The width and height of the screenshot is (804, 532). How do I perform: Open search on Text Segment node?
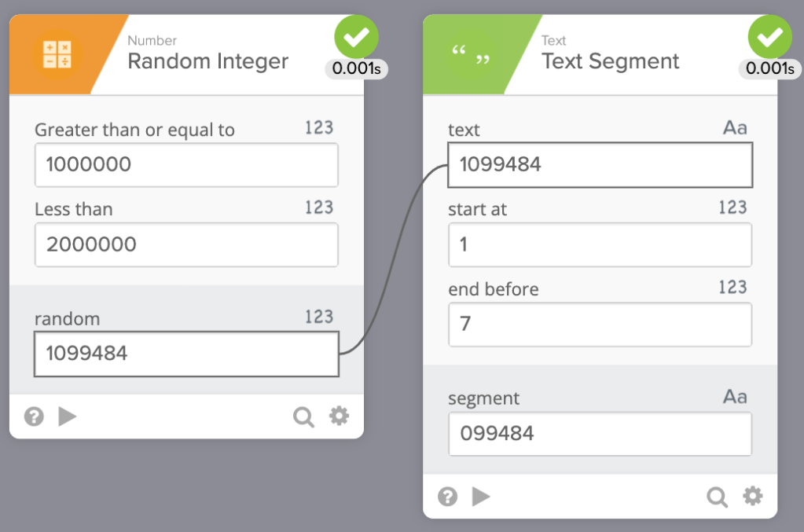pos(717,497)
